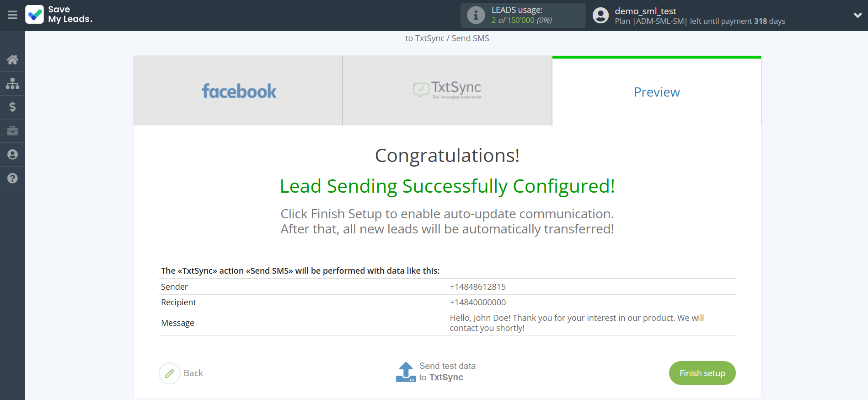Open the connections hierarchy icon in sidebar
The width and height of the screenshot is (868, 400).
click(x=12, y=83)
